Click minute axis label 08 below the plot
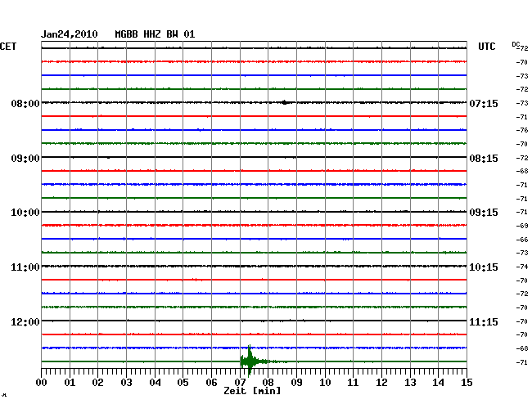 point(268,383)
